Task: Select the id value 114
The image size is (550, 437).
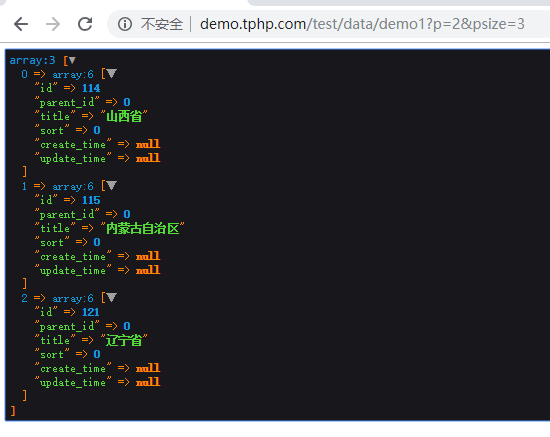Action: (x=91, y=88)
